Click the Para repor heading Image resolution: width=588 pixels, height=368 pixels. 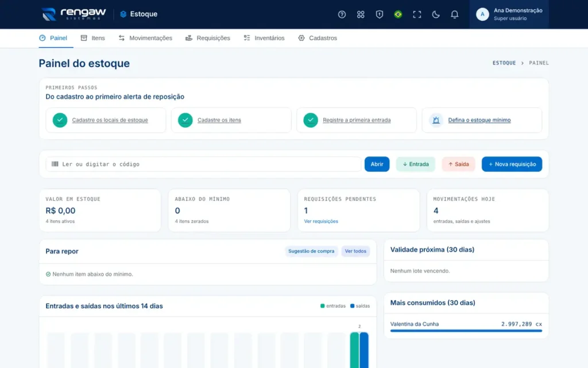pos(62,251)
